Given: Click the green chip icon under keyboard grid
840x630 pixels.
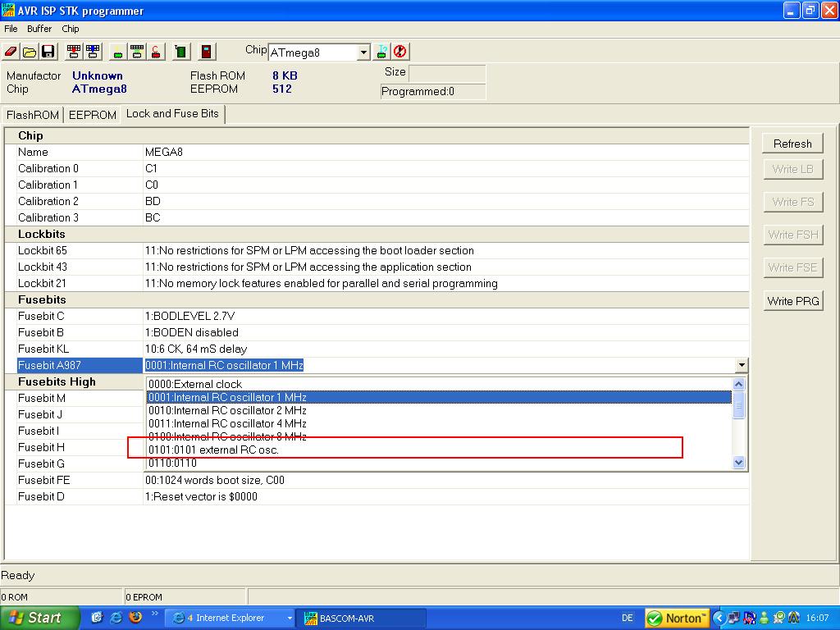Looking at the screenshot, I should click(x=137, y=52).
